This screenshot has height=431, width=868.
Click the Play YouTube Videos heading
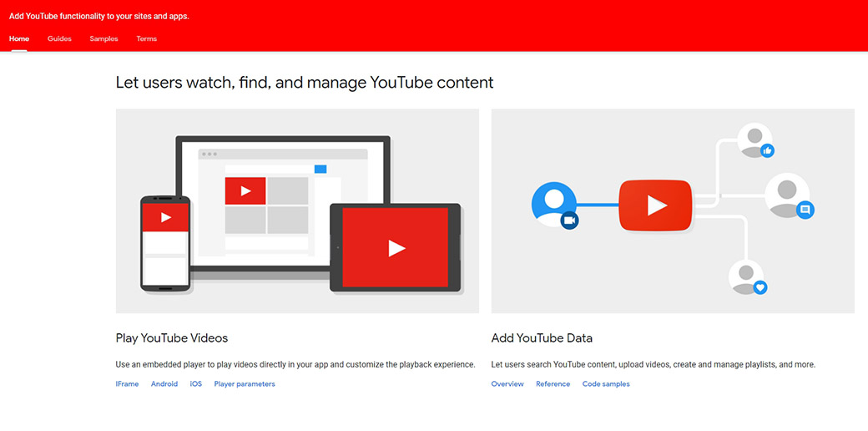(172, 338)
